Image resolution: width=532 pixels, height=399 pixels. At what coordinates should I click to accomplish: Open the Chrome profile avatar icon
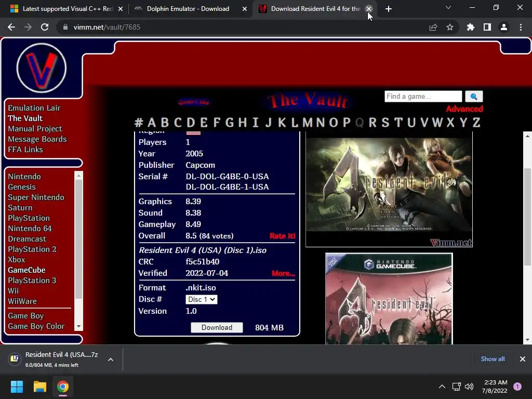click(504, 27)
